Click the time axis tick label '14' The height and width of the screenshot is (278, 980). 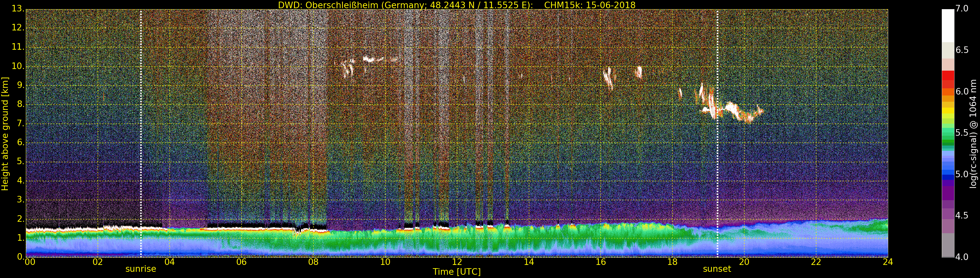[529, 262]
